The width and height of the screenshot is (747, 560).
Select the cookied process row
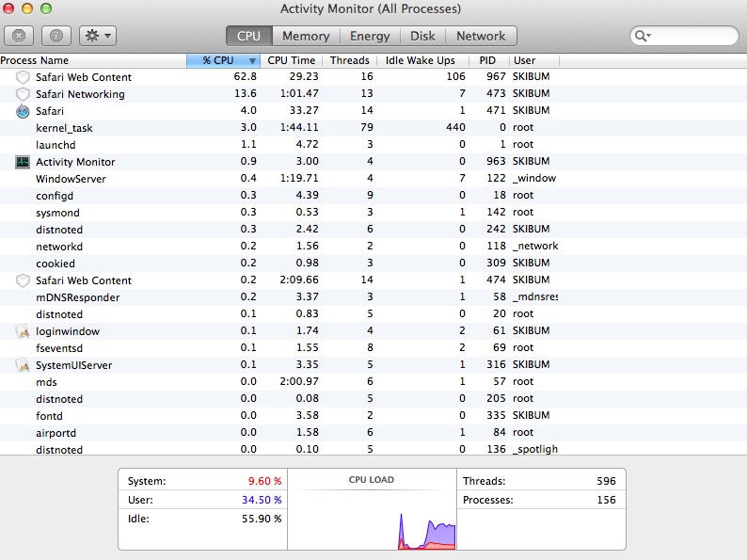(x=373, y=264)
